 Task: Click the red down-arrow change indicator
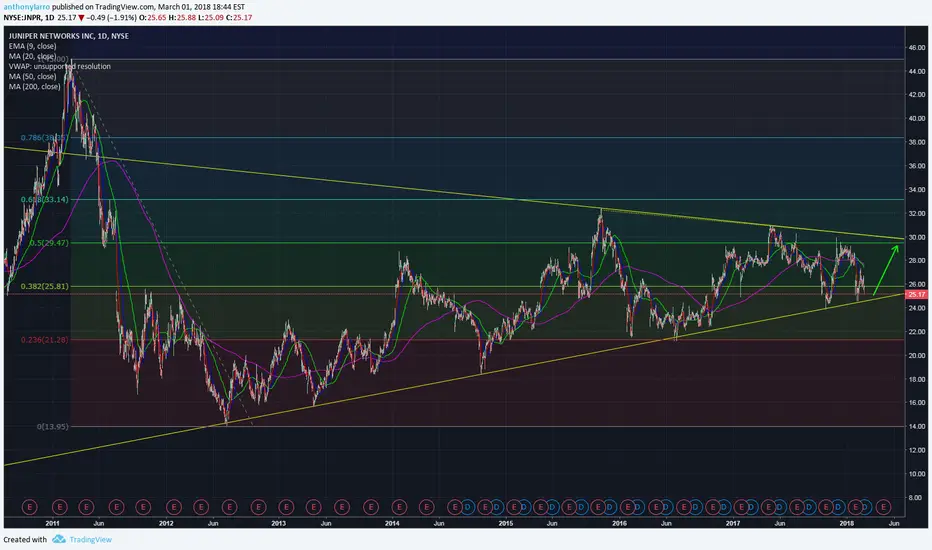(x=81, y=18)
